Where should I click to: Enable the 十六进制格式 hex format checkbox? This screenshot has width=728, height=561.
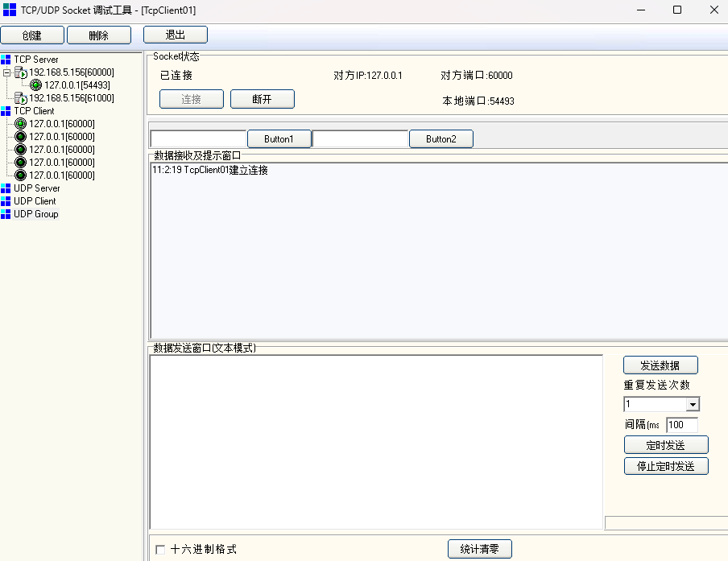tap(160, 550)
